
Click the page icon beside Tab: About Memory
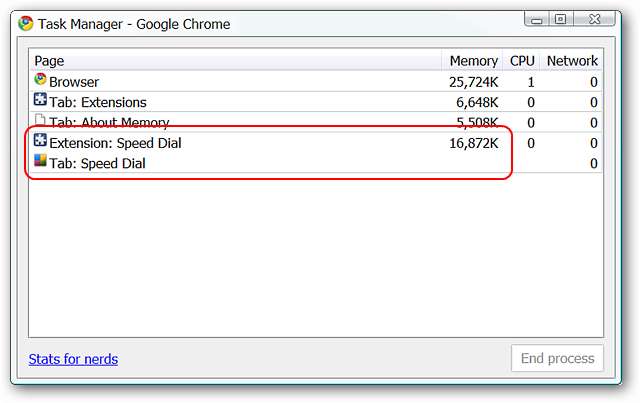pos(40,121)
